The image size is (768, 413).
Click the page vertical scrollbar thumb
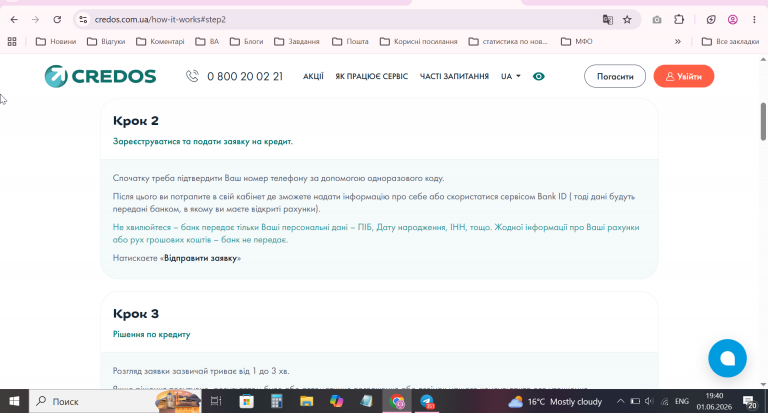coord(763,121)
